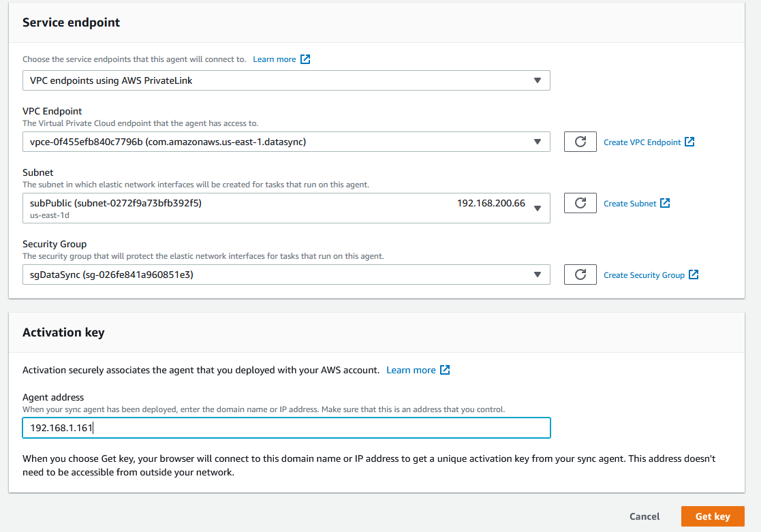The width and height of the screenshot is (761, 532).
Task: Open Learn more link for service endpoints
Action: coord(281,59)
